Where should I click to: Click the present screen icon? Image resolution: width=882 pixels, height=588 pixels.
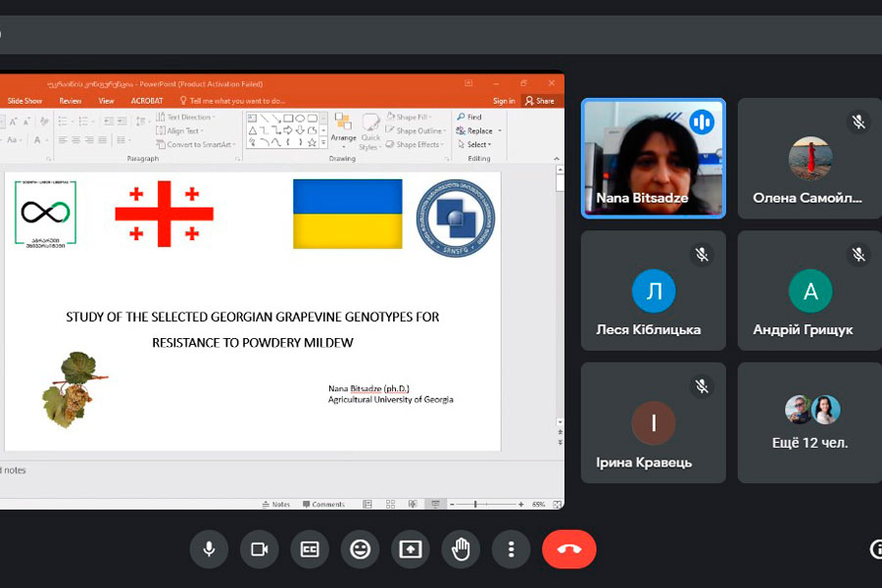click(x=411, y=550)
